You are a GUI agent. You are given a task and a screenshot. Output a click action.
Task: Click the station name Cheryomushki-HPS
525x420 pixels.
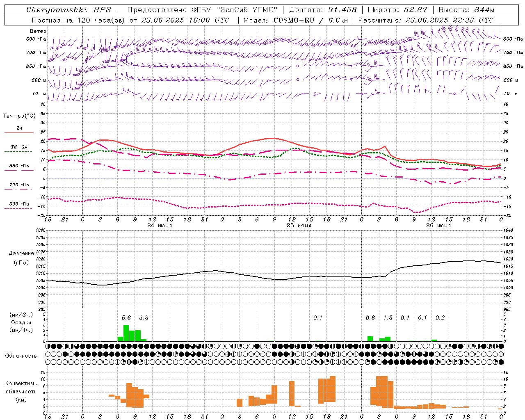click(x=68, y=10)
